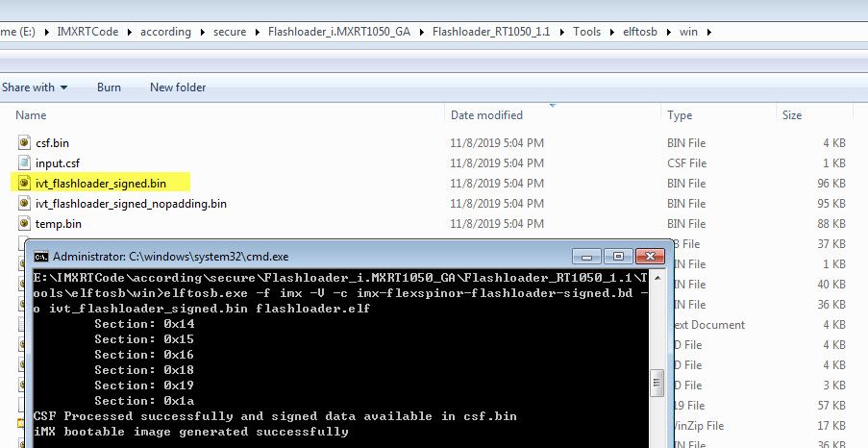Navigate to the elftosb breadcrumb folder

point(640,32)
